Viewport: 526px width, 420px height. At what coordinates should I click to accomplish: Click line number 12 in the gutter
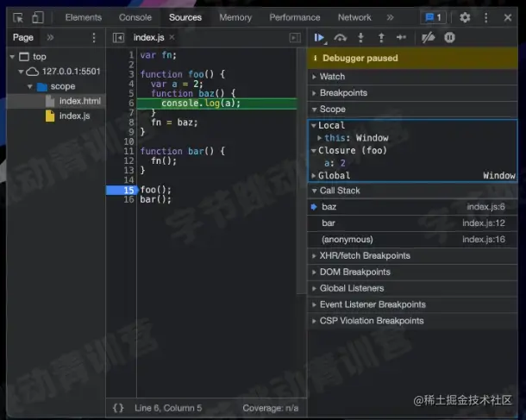[128, 161]
